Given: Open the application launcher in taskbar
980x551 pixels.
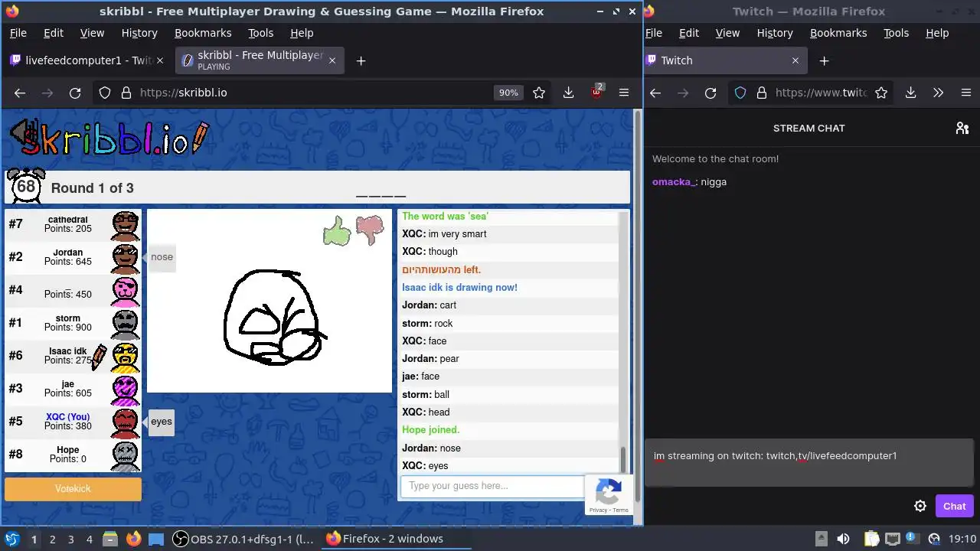Looking at the screenshot, I should click(12, 539).
